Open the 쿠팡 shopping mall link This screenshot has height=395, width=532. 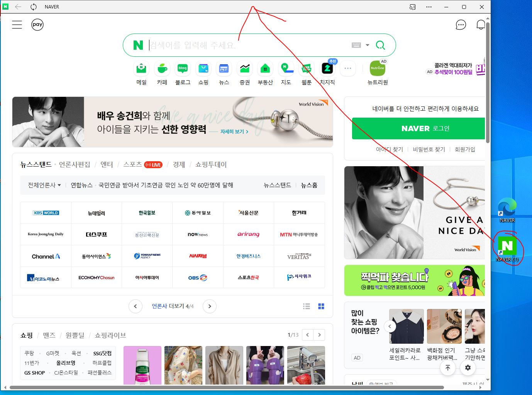(x=29, y=353)
